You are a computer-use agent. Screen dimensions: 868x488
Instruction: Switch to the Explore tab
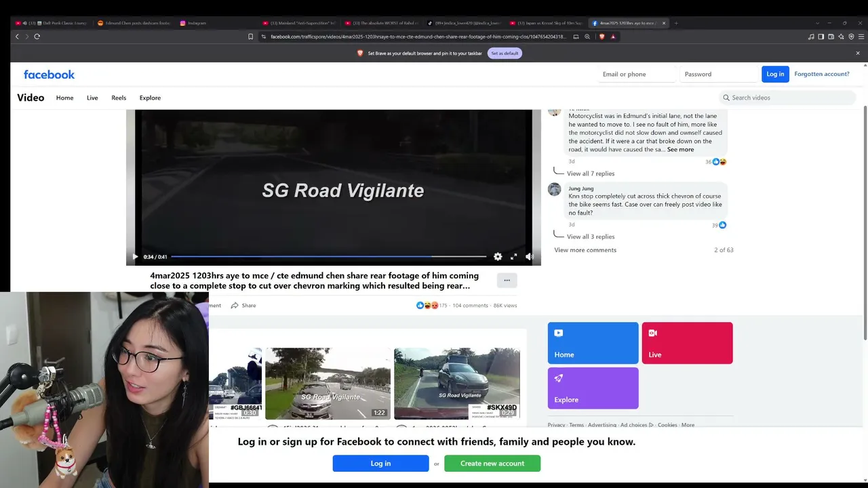click(x=150, y=98)
